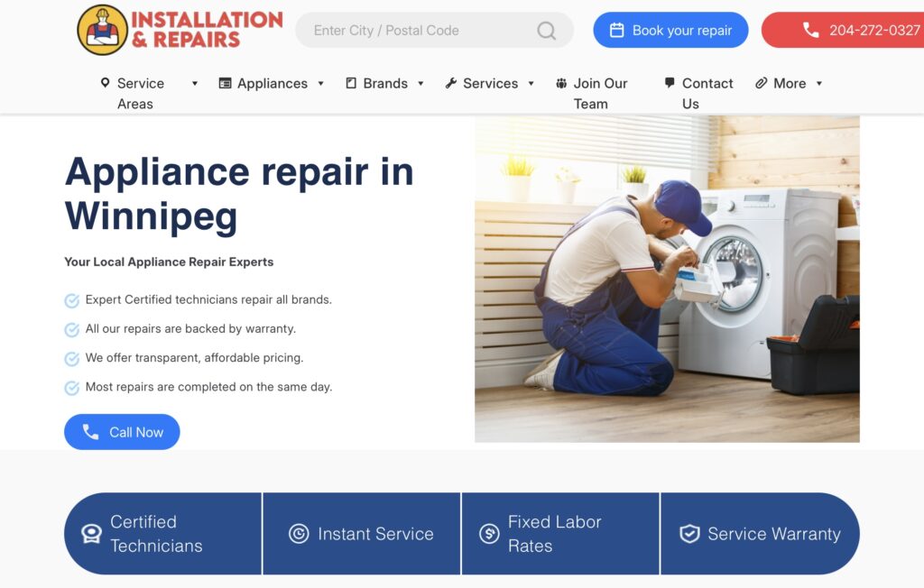This screenshot has width=924, height=588.
Task: Click the Service Warranty shield icon
Action: 689,534
